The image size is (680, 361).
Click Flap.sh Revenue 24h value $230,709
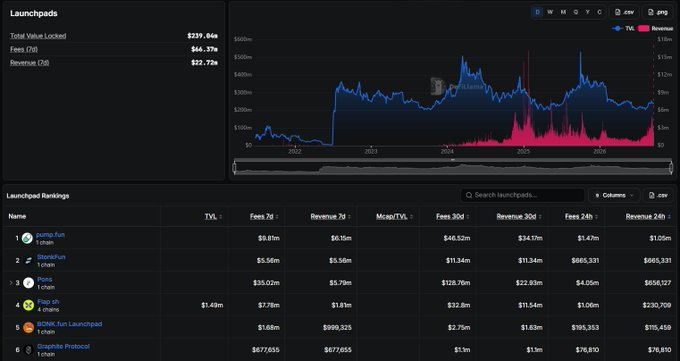[657, 305]
